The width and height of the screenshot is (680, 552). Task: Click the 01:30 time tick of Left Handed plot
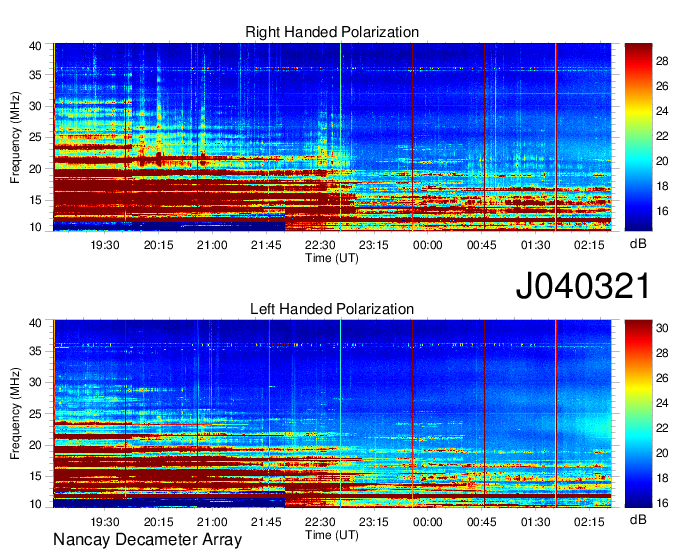pyautogui.click(x=535, y=522)
